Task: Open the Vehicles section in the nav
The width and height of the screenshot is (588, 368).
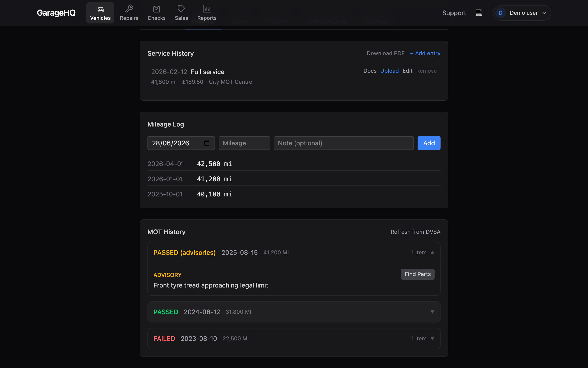Action: (100, 13)
